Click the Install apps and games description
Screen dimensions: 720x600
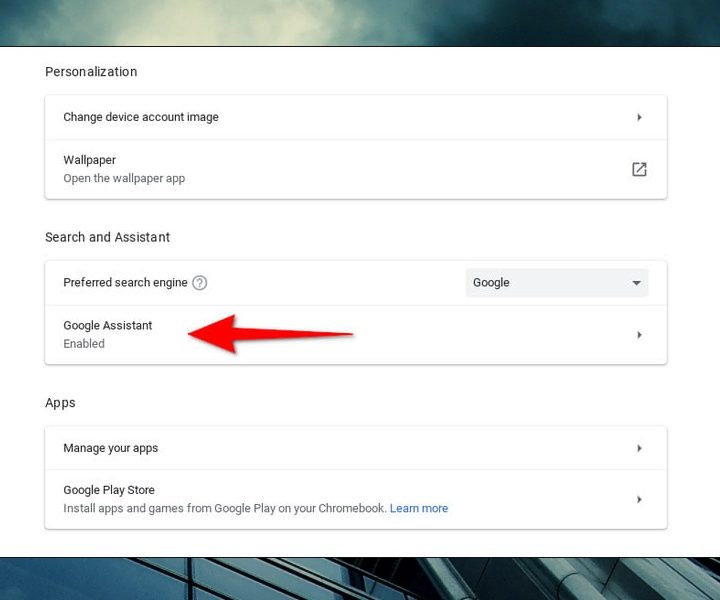224,508
